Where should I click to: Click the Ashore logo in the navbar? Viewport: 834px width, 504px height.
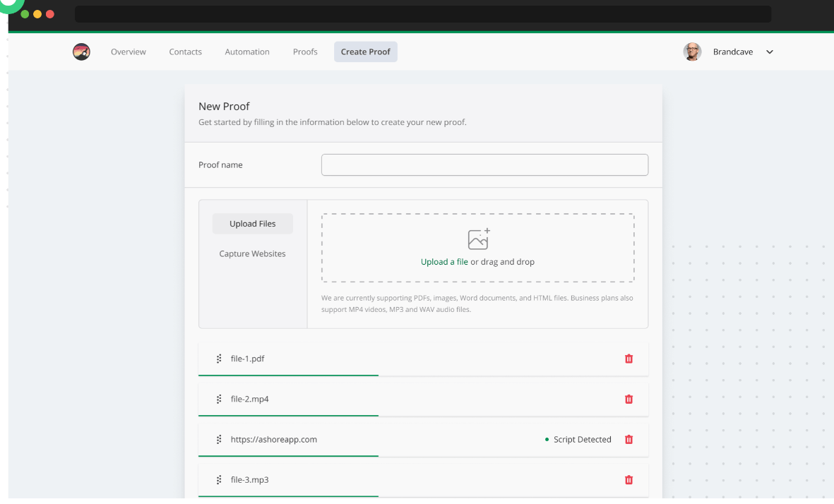(x=81, y=52)
